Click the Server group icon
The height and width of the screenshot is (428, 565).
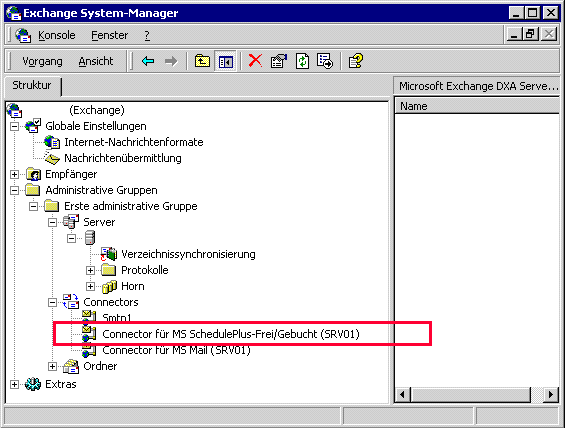[x=71, y=222]
